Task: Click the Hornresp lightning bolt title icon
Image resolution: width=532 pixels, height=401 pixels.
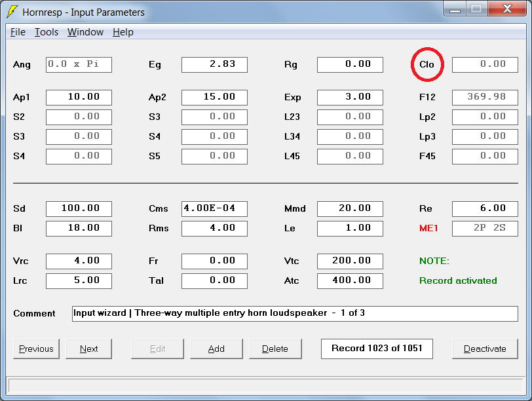Action: [12, 12]
